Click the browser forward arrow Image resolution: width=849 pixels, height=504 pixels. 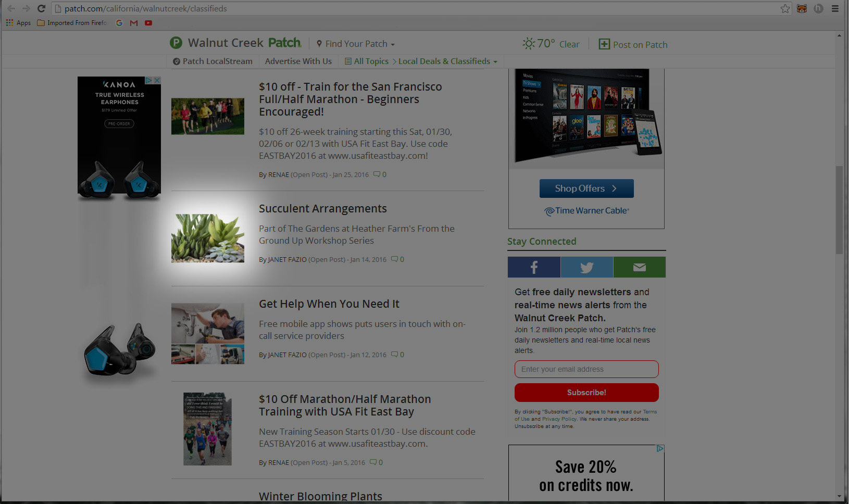[26, 8]
